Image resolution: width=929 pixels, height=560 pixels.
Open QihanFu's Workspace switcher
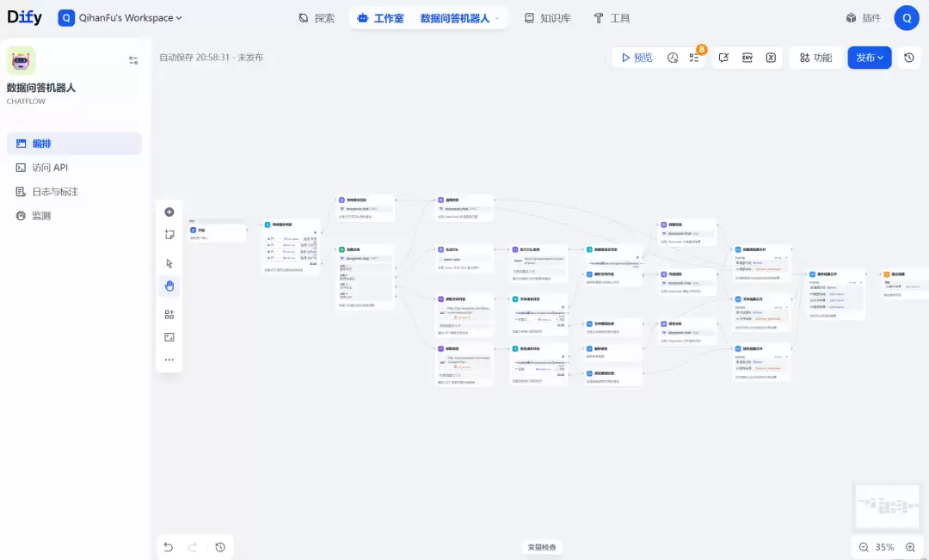(x=120, y=18)
